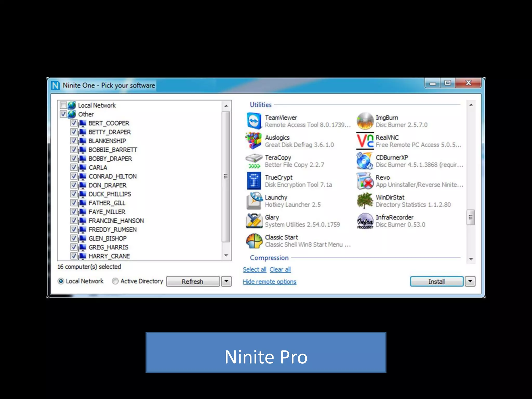Image resolution: width=532 pixels, height=399 pixels.
Task: Choose the Classic Start shell icon
Action: (x=254, y=241)
